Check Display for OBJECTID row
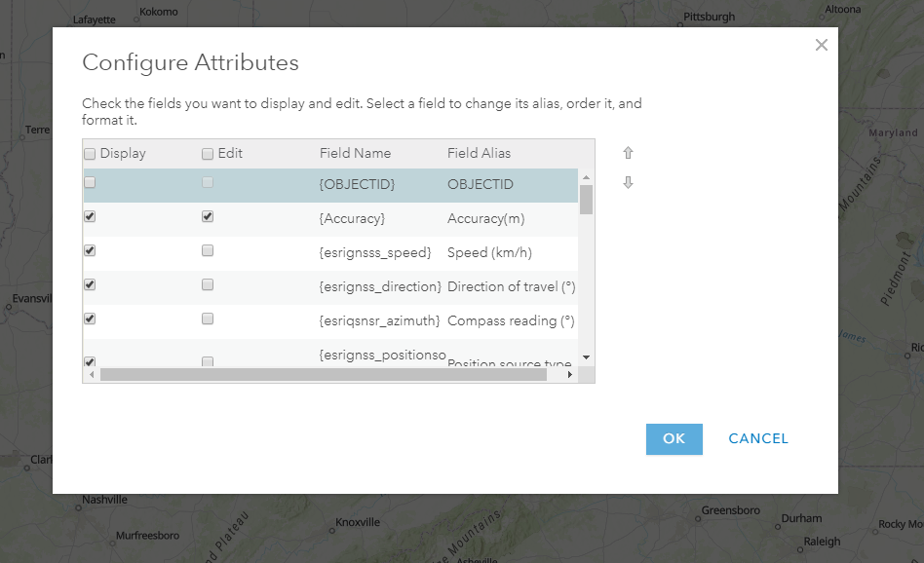Viewport: 924px width, 563px height. [90, 182]
